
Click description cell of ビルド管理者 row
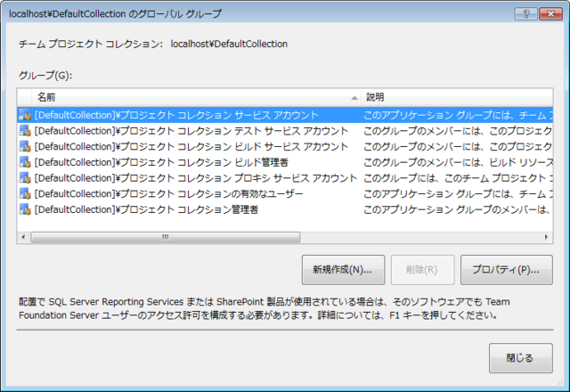pyautogui.click(x=458, y=162)
